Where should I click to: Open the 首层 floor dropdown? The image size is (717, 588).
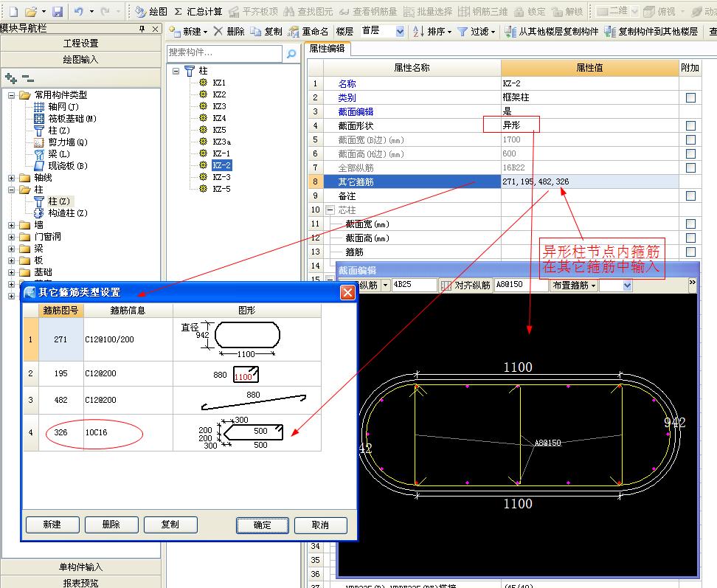click(x=400, y=32)
